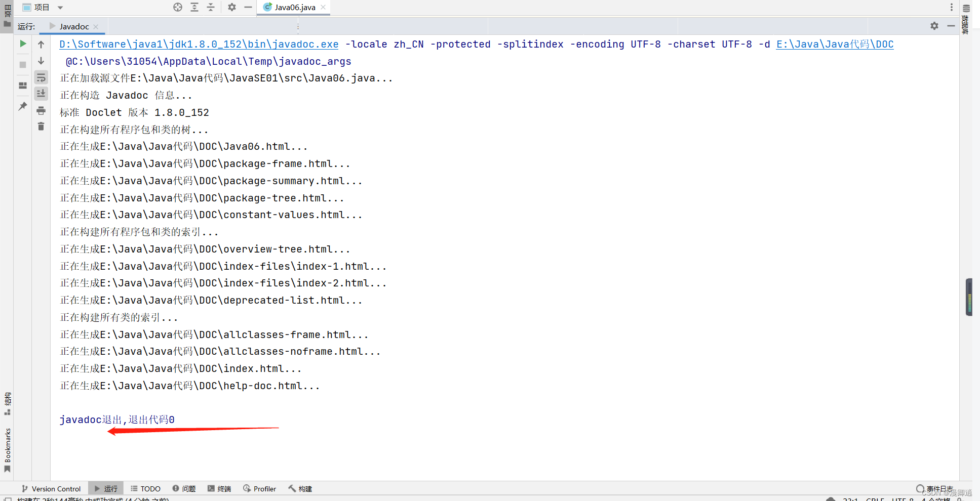The width and height of the screenshot is (980, 501).
Task: Click the 'help-doc.html' output line
Action: point(189,386)
